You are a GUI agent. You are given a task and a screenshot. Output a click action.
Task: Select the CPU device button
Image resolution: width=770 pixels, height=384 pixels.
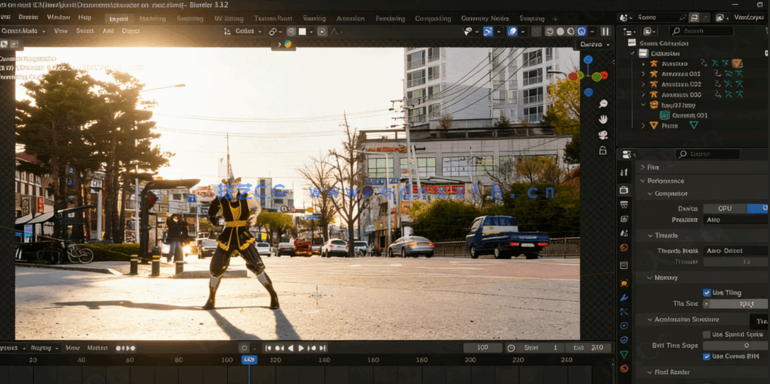725,208
